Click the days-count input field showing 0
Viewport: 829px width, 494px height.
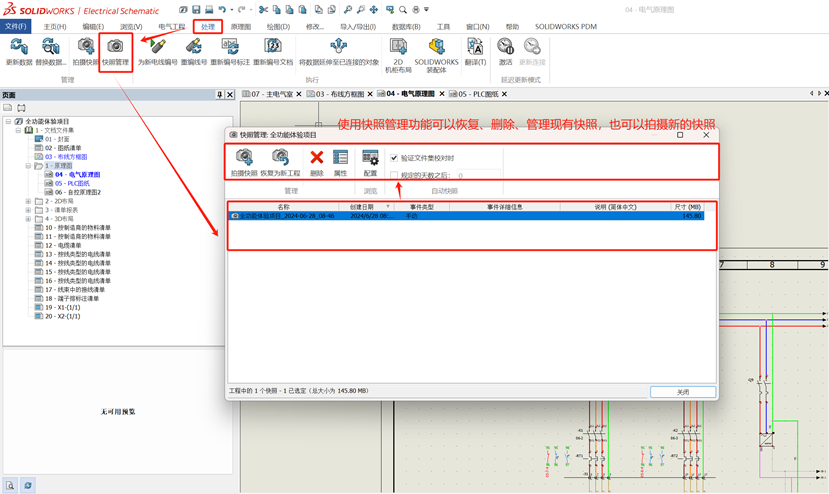point(478,175)
